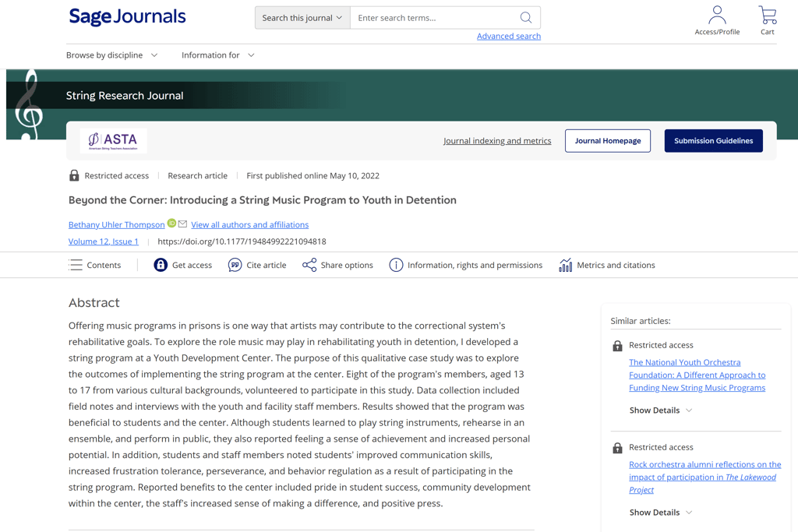Select Metrics and citations label

pos(616,265)
